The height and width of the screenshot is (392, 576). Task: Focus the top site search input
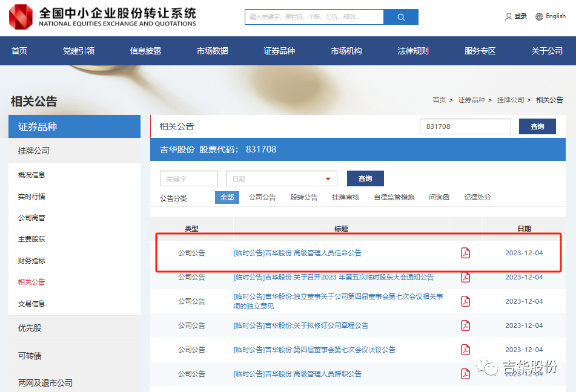[x=314, y=17]
